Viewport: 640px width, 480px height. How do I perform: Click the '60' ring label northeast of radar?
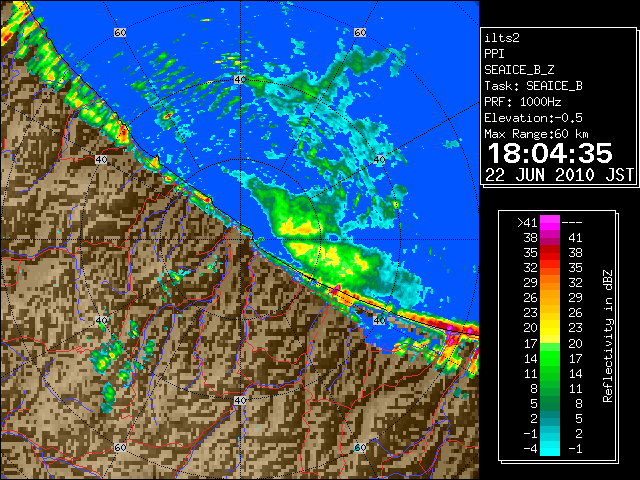pyautogui.click(x=360, y=32)
